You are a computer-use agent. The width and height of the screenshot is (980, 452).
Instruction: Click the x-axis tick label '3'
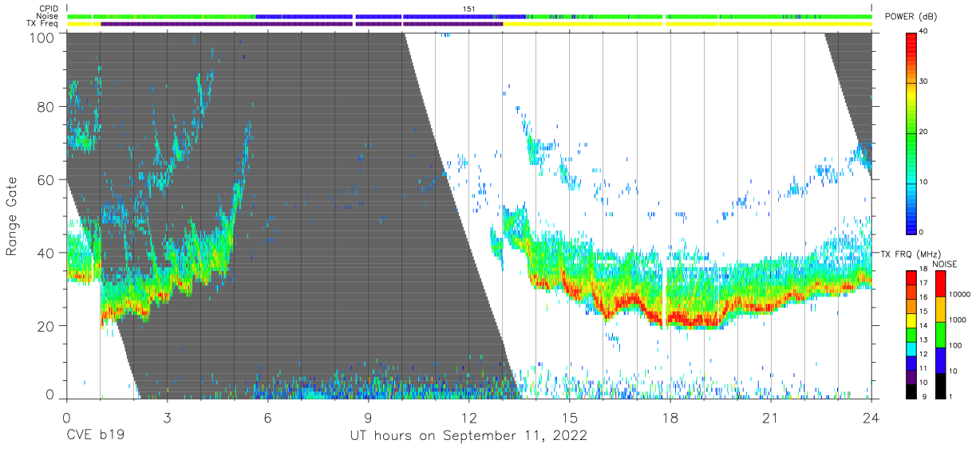(x=167, y=418)
